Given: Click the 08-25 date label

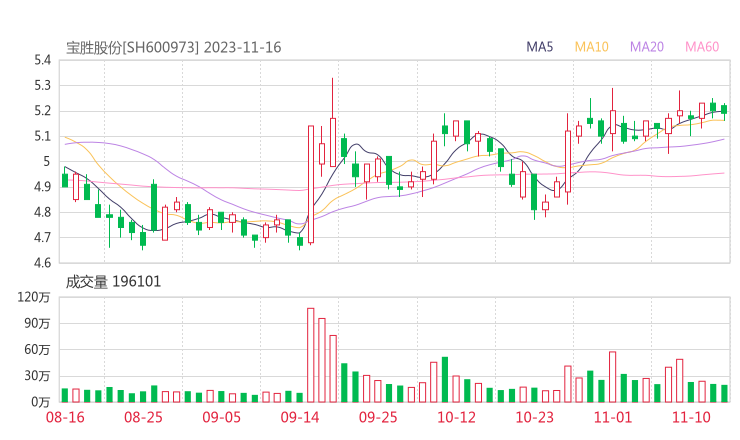Looking at the screenshot, I should (143, 417).
